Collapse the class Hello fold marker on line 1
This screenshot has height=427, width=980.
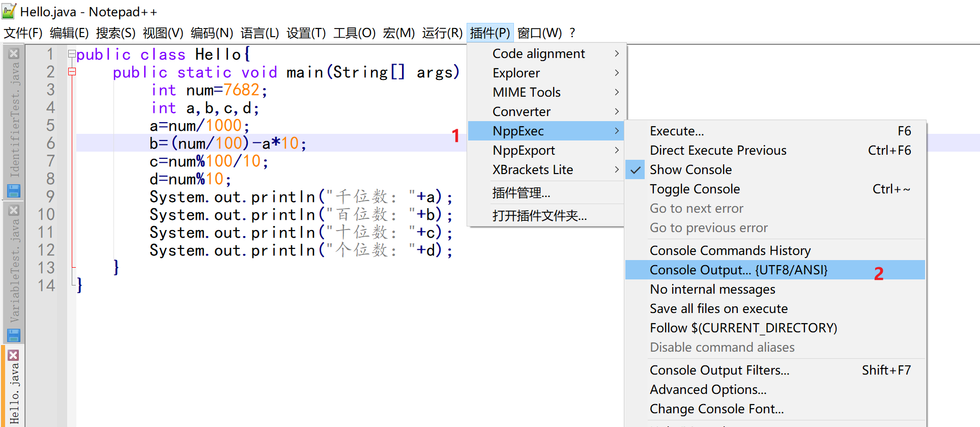[x=72, y=54]
